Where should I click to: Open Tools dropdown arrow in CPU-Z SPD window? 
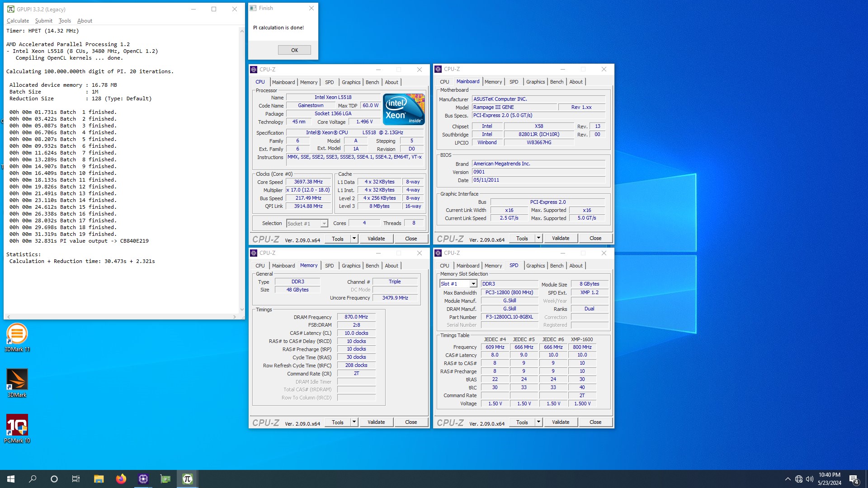pyautogui.click(x=538, y=422)
